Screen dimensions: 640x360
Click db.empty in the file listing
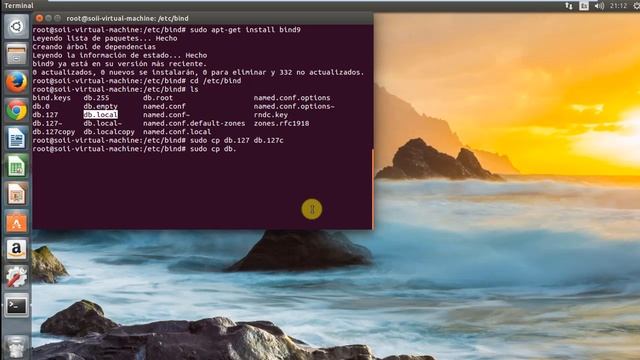click(100, 106)
